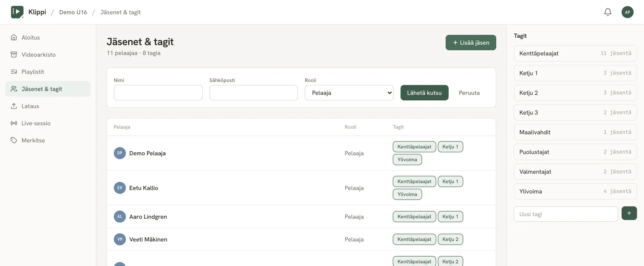
Task: Click the VM avatar of Veeti Mäkinen
Action: click(120, 239)
